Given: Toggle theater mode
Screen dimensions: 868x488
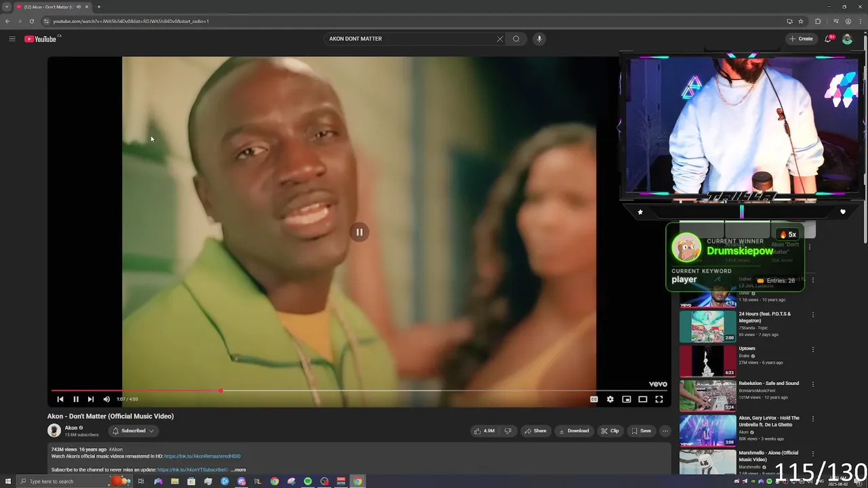Looking at the screenshot, I should [643, 399].
